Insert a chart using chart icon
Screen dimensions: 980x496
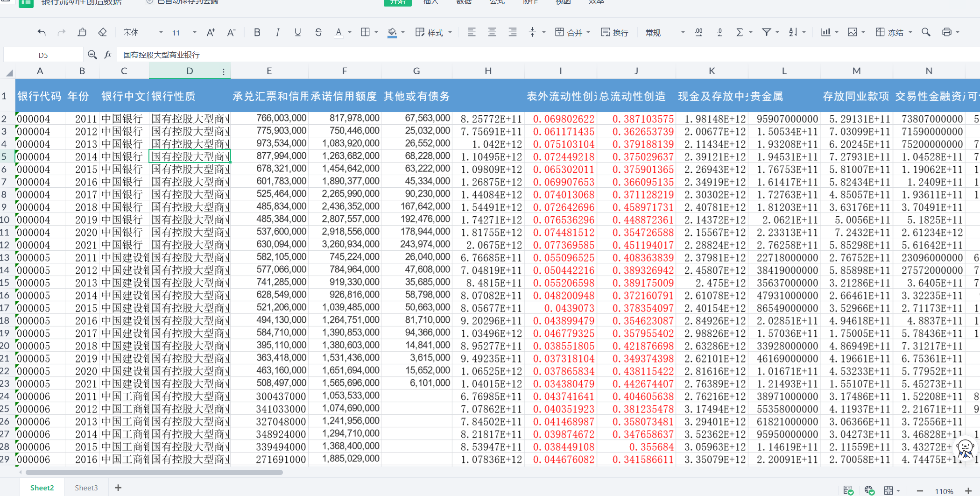coord(826,32)
